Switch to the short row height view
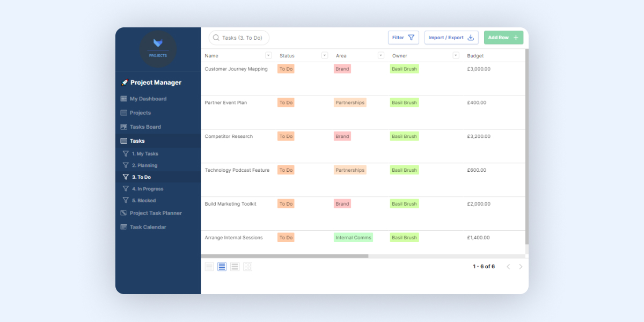Viewport: 644px width, 322px height. [209, 266]
